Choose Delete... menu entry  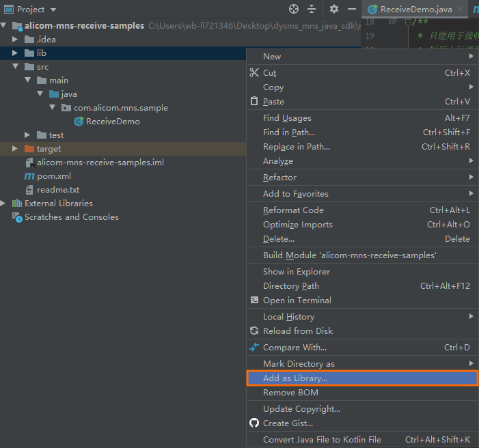[362, 239]
